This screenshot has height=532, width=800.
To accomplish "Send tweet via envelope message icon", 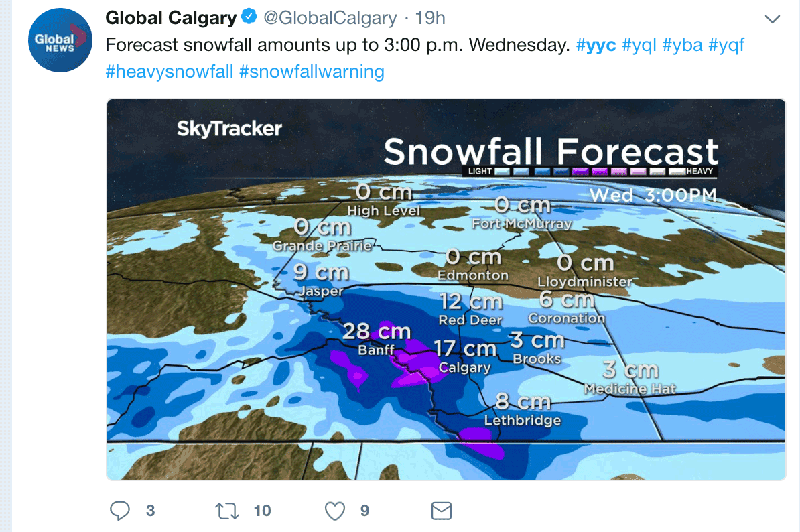I will (x=442, y=511).
